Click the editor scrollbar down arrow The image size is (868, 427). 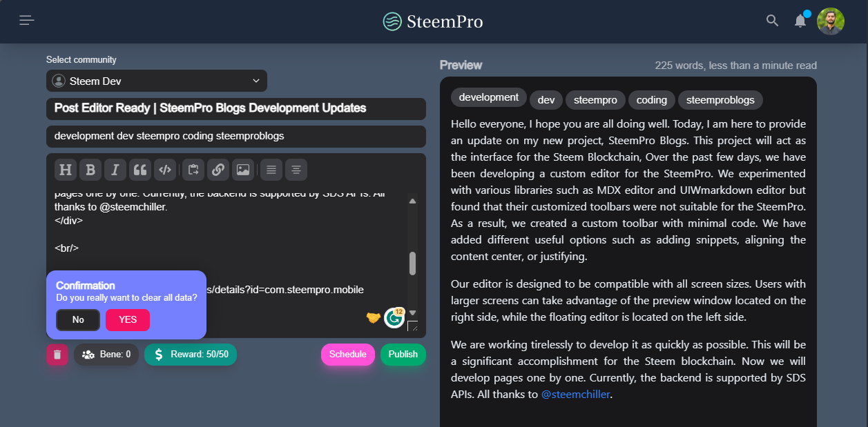click(412, 312)
